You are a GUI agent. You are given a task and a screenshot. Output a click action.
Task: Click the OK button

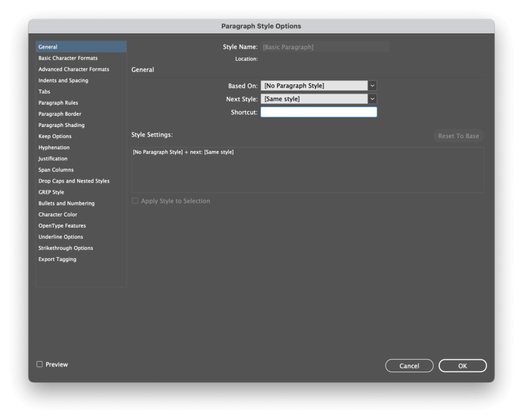pos(462,366)
